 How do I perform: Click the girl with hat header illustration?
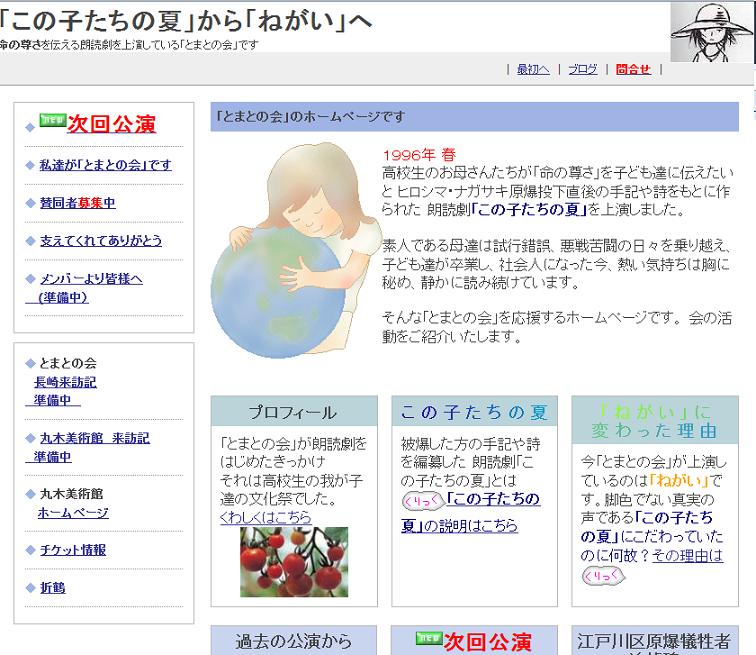pyautogui.click(x=711, y=32)
